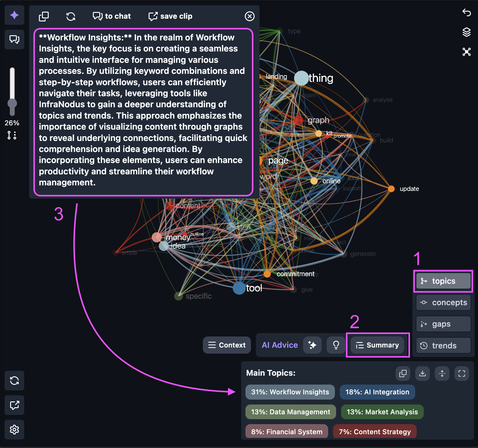Regenerate the summary with the popup refresh icon
478x448 pixels.
71,16
